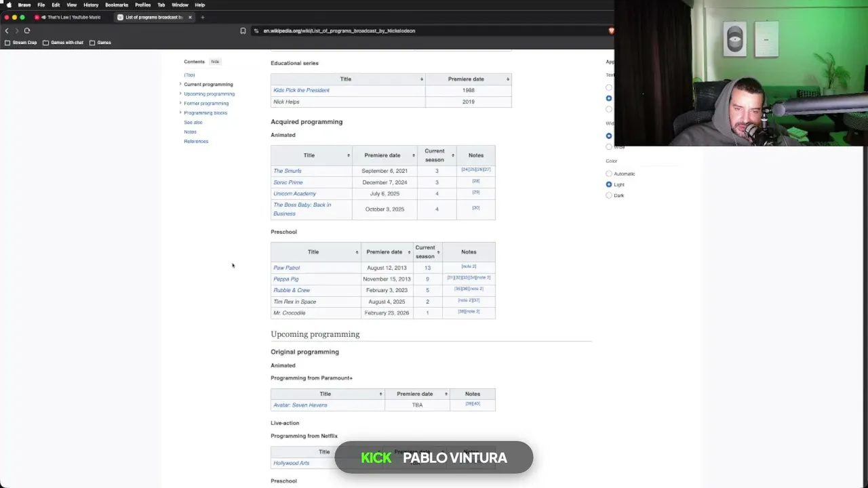Go to See also in the contents
Image resolution: width=868 pixels, height=488 pixels.
193,123
